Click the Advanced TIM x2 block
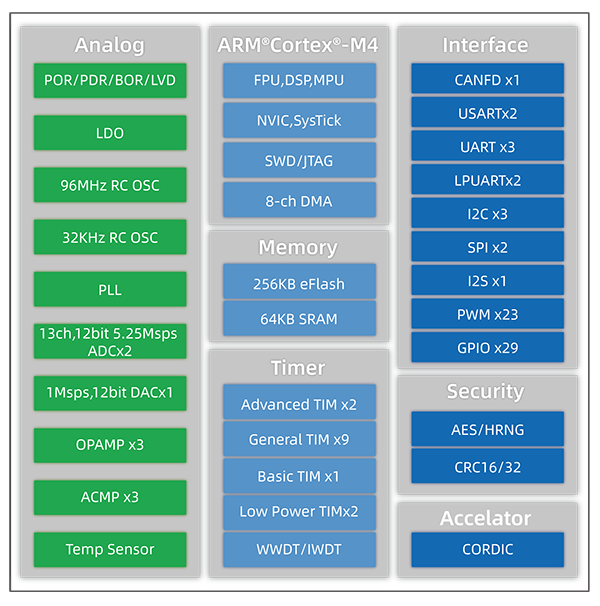Viewport: 600px width, 606px height. coord(299,404)
